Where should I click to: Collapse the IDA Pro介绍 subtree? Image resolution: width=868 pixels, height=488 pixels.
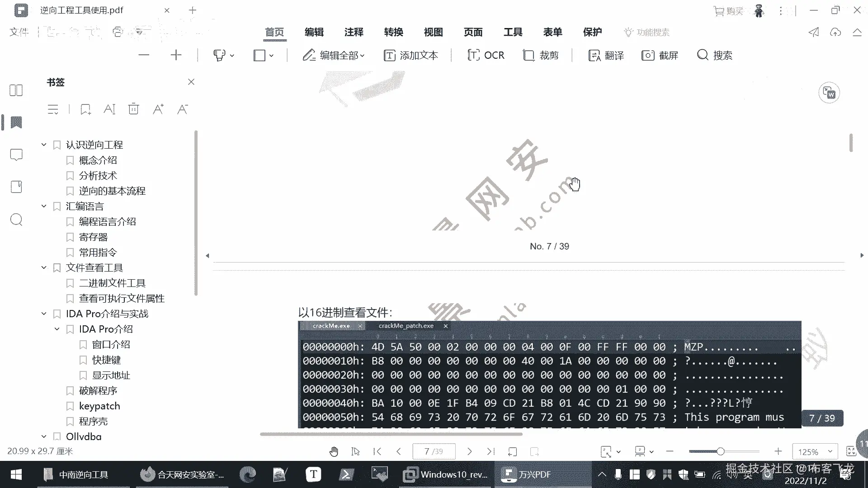[57, 329]
